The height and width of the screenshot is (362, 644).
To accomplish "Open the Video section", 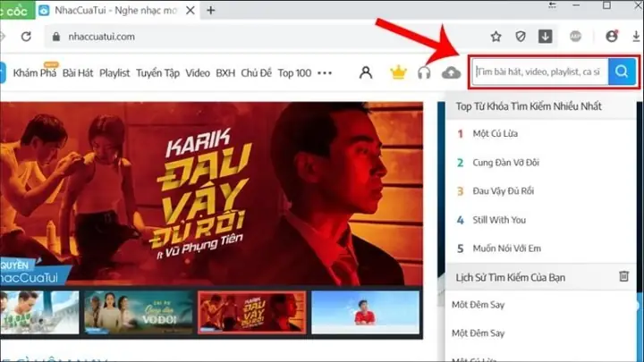I will point(198,73).
